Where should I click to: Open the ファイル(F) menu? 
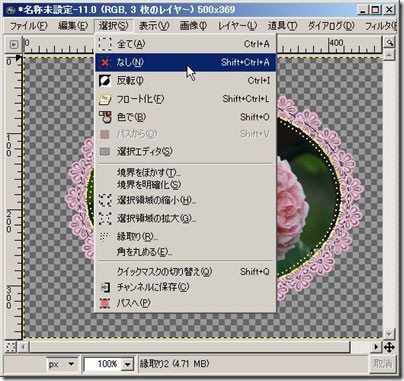pyautogui.click(x=29, y=26)
